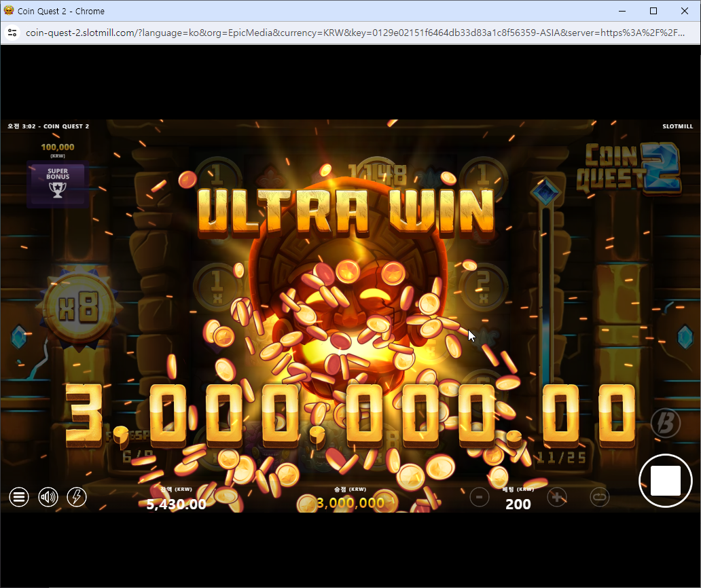Screen dimensions: 701x588
Task: Open site info icon in address bar
Action: pyautogui.click(x=12, y=33)
